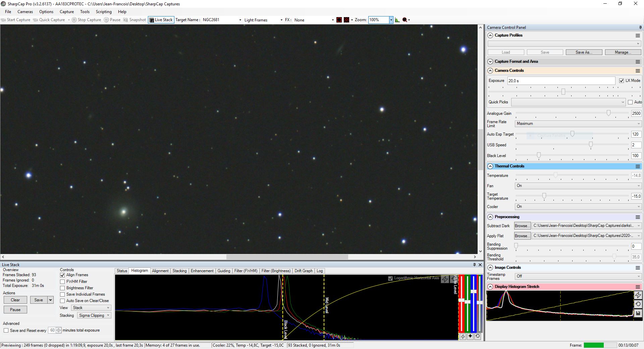Screen dimensions: 644x349
Task: Open the Scripting menu
Action: (x=104, y=12)
